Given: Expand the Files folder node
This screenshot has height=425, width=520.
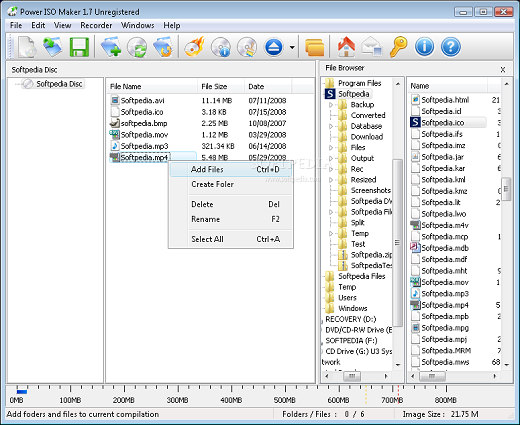Looking at the screenshot, I should 331,148.
